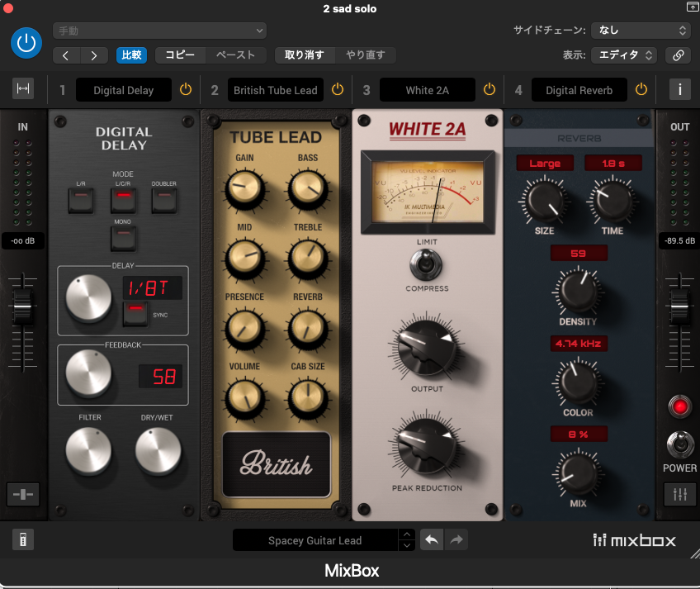Screen dimensions: 700x589
Task: Click the reverb SIZE knob
Action: coord(544,201)
